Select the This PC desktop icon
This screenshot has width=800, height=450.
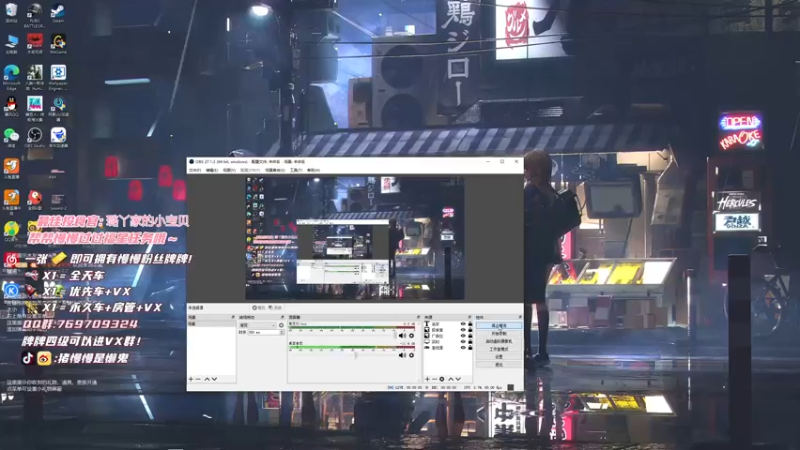click(x=11, y=44)
